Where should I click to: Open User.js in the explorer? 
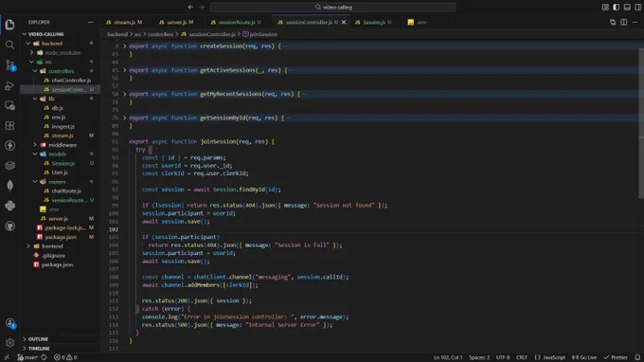point(60,172)
